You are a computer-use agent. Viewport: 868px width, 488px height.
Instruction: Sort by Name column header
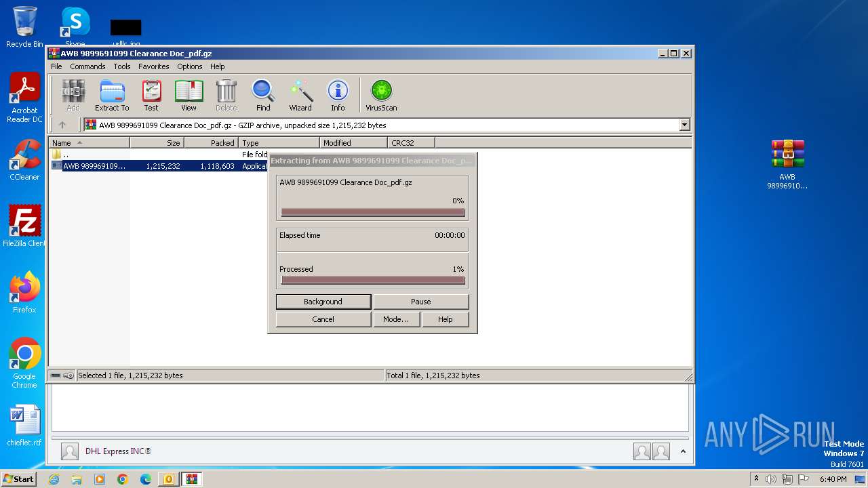(89, 143)
